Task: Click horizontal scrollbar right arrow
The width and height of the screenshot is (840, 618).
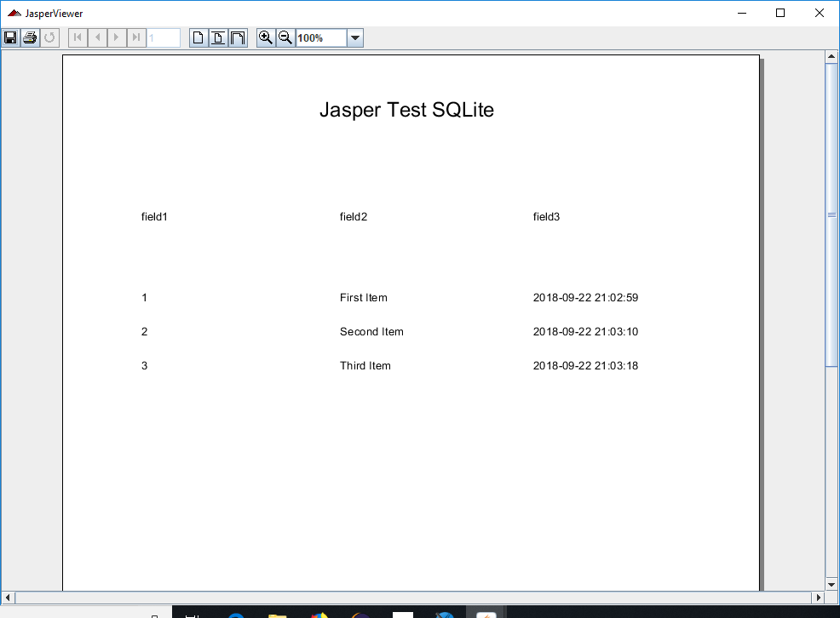Action: [x=818, y=597]
